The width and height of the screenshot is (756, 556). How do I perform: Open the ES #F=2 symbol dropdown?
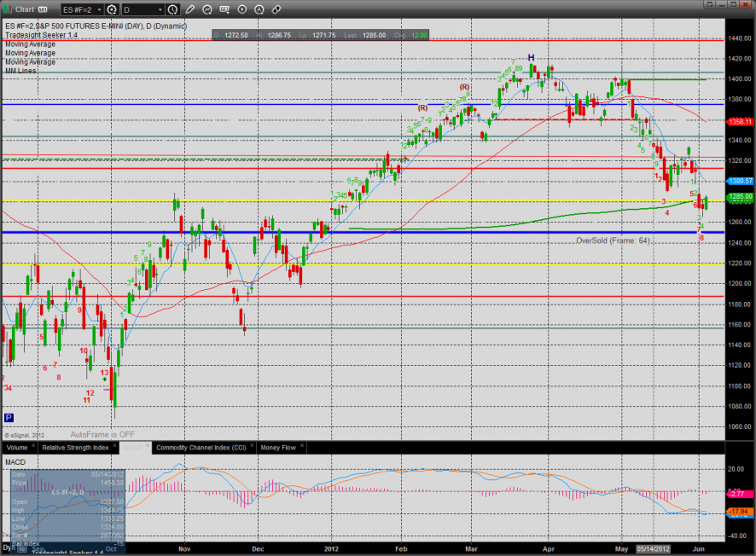(x=82, y=9)
